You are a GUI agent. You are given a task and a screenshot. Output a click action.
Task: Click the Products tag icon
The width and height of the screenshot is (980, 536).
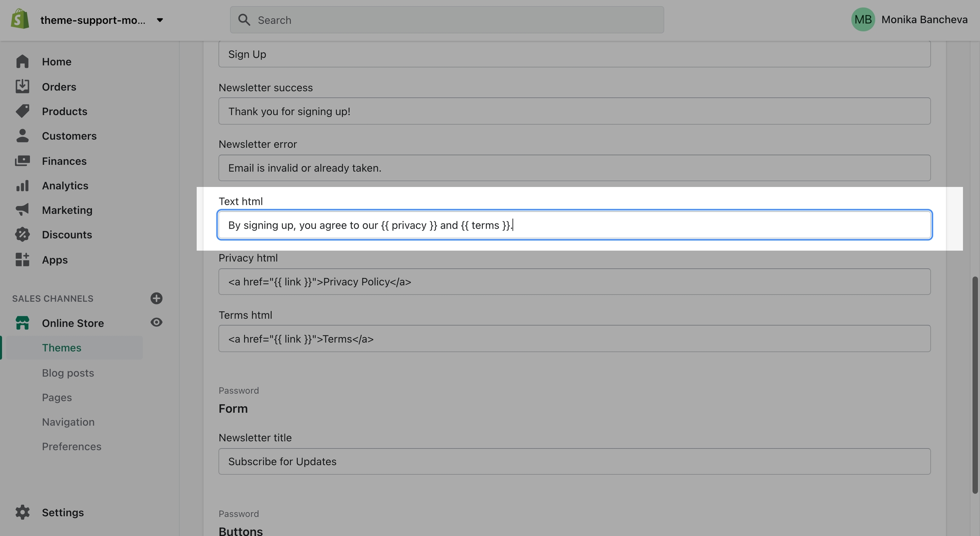click(22, 111)
